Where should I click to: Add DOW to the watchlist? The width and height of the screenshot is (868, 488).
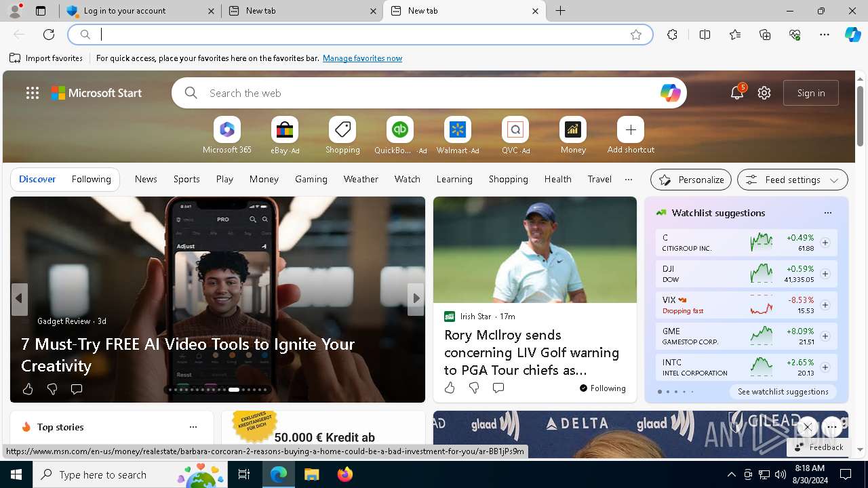coord(825,274)
